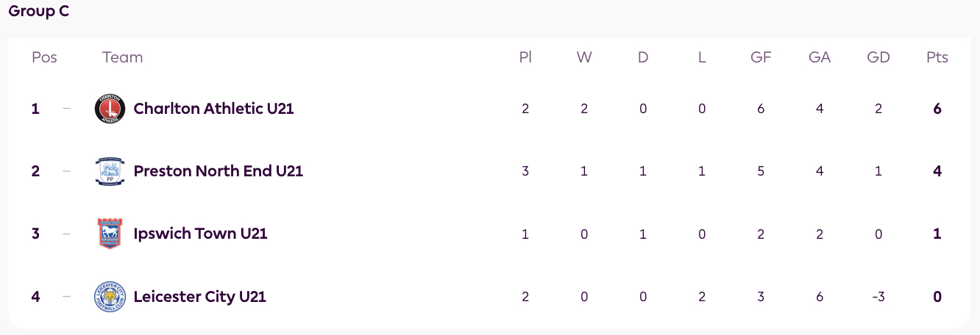Click the position movement dash beside rank 1
Viewport: 980px width, 335px height.
point(67,109)
